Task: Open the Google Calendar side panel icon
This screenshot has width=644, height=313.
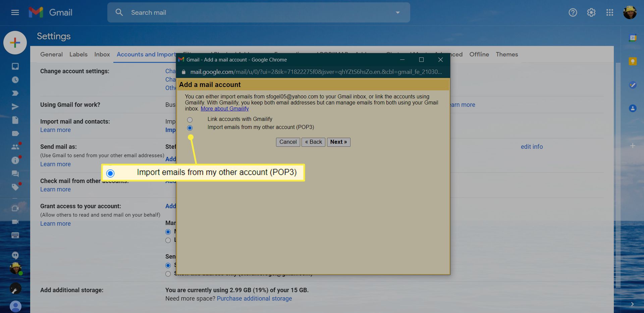Action: coord(633,38)
